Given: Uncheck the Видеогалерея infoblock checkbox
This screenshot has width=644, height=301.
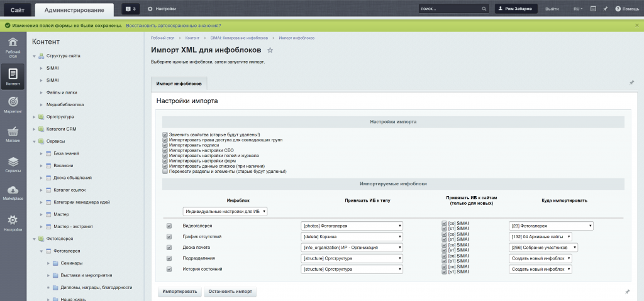Looking at the screenshot, I should point(169,226).
